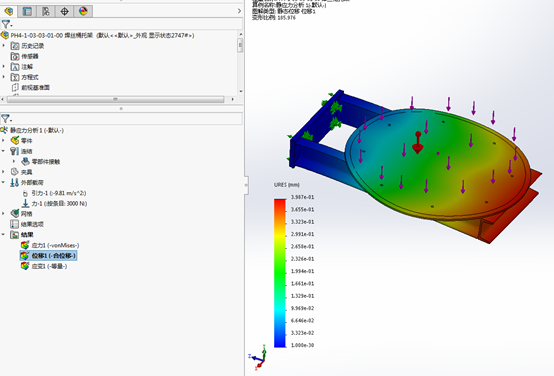Viewport: 554px width, 376px height.
Task: Open the DisplayManager color wheel tab
Action: point(83,11)
